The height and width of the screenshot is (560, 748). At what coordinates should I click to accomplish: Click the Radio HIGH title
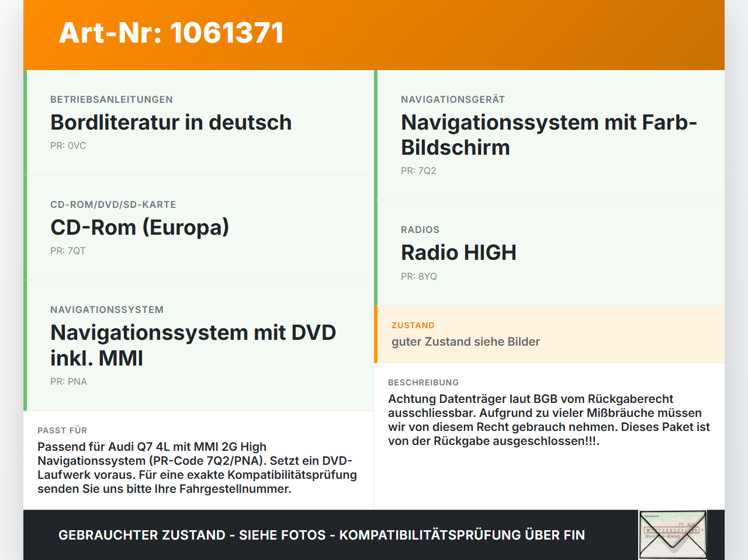pos(459,253)
